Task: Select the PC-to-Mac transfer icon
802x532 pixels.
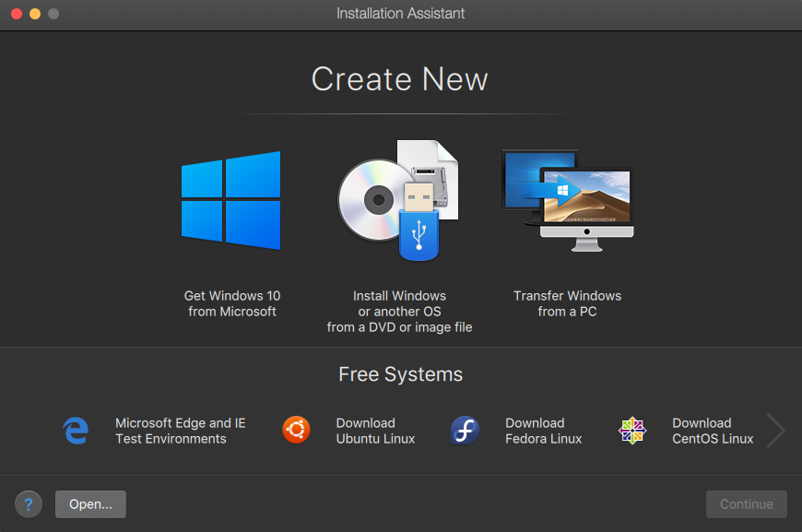Action: click(568, 200)
